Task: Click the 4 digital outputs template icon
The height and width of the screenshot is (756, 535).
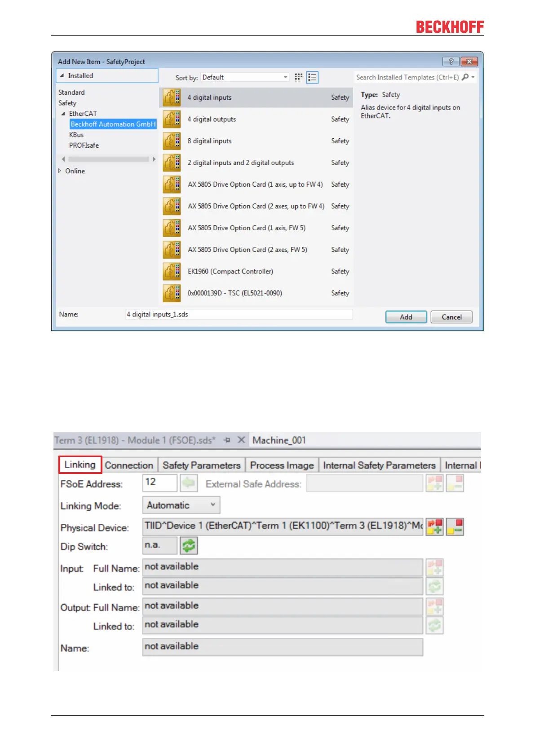Action: [x=172, y=119]
